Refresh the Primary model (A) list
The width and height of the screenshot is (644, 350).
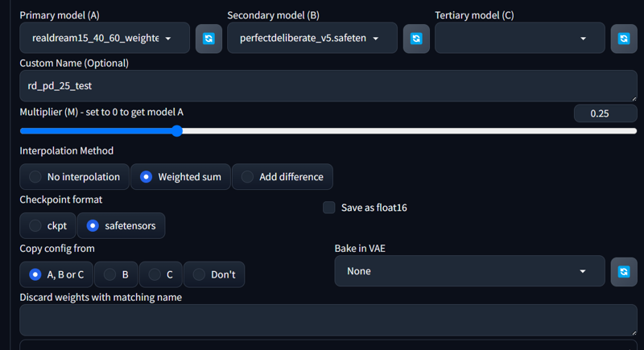click(208, 39)
